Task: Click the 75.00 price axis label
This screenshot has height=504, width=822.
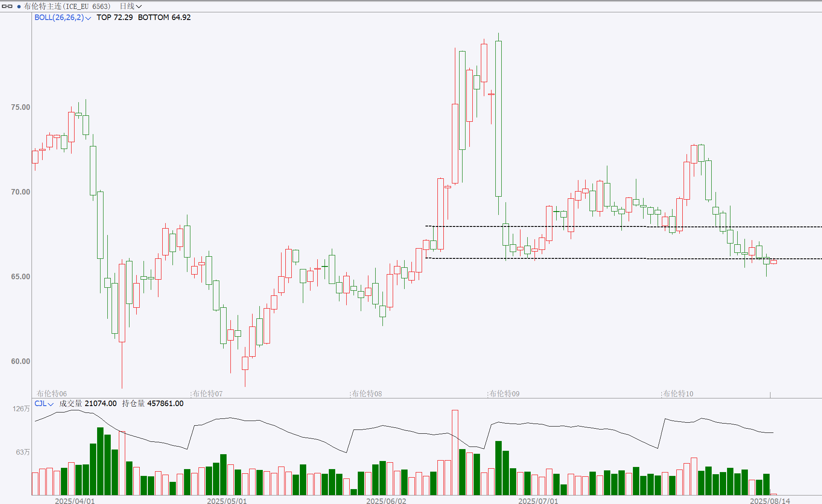Action: pyautogui.click(x=20, y=107)
